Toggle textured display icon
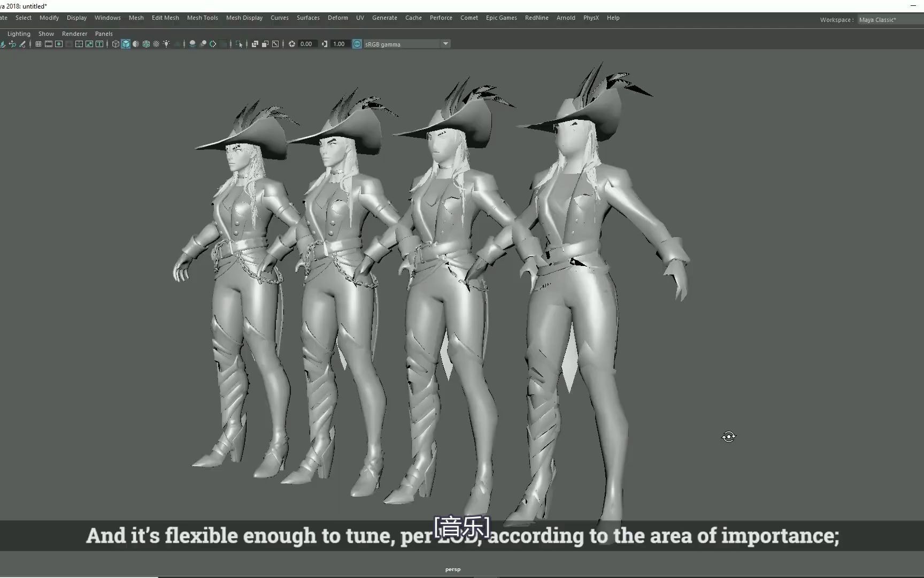 point(156,44)
